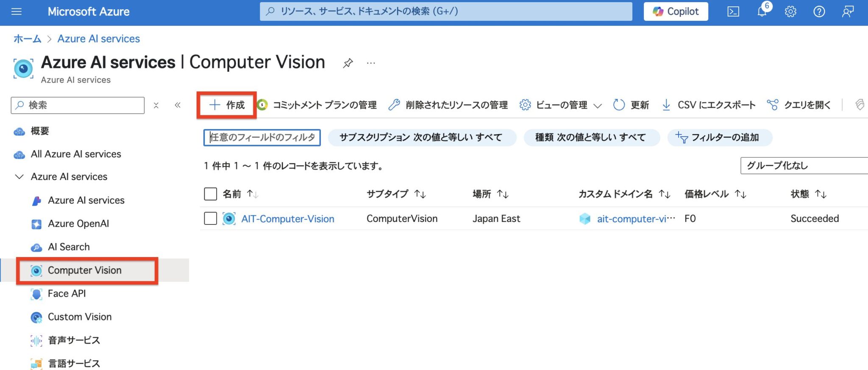Check the AIT-Computer-Vision row checkbox
The width and height of the screenshot is (868, 370).
pyautogui.click(x=210, y=218)
